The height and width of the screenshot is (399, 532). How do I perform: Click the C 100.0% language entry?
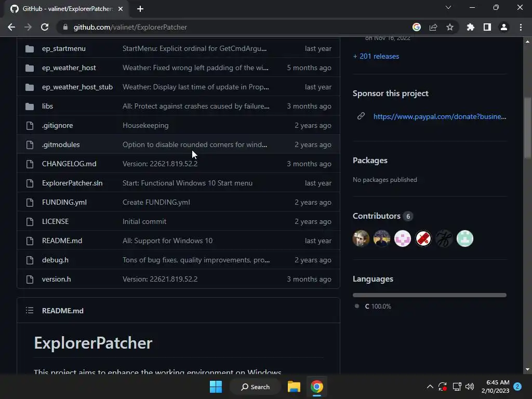373,307
